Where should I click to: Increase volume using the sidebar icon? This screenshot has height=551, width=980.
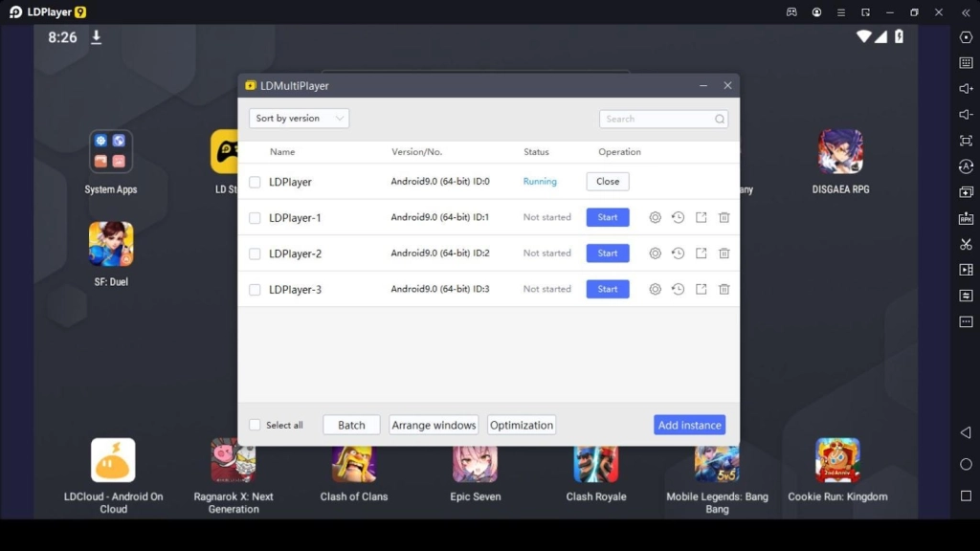pos(966,86)
